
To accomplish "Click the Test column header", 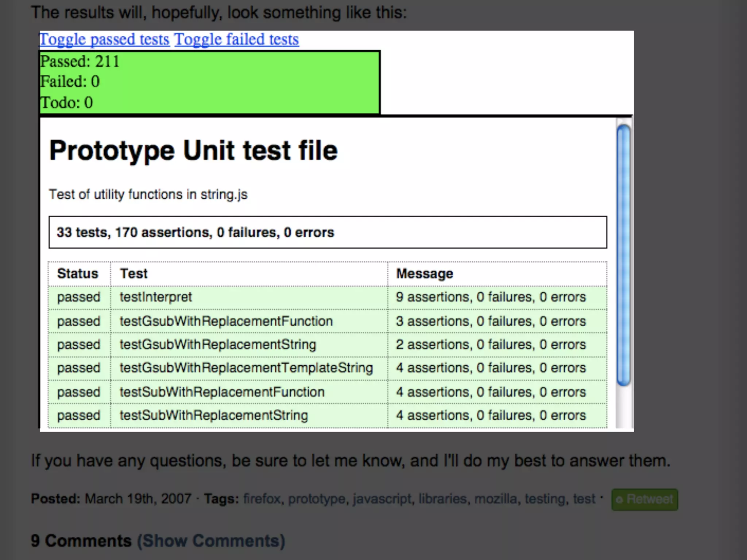I will point(134,273).
